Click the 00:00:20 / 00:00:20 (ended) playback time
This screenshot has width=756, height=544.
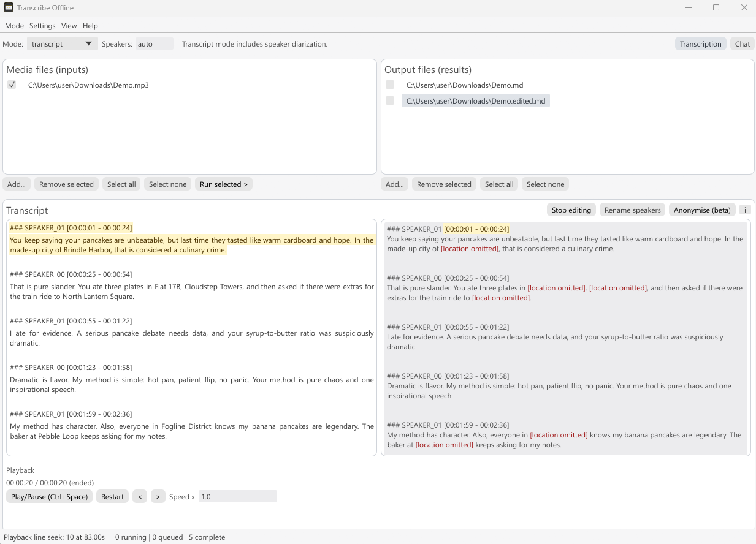click(50, 483)
